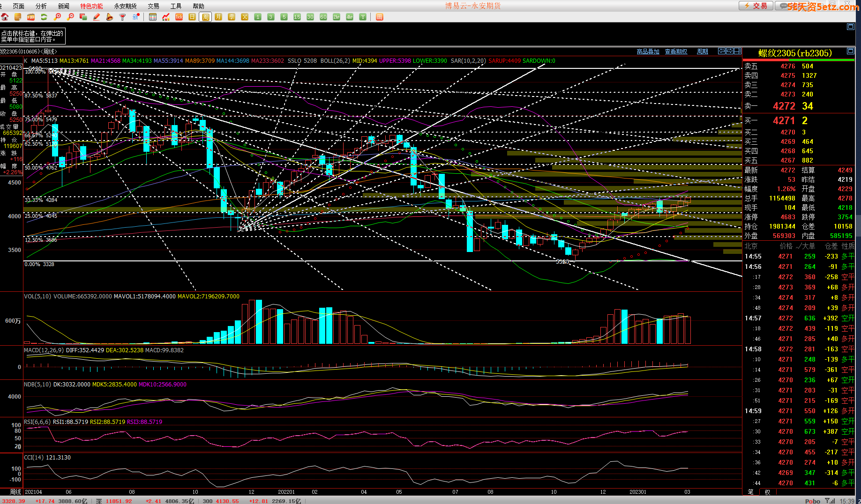Open the 周期 period link
Image resolution: width=861 pixels, height=504 pixels.
pyautogui.click(x=703, y=52)
